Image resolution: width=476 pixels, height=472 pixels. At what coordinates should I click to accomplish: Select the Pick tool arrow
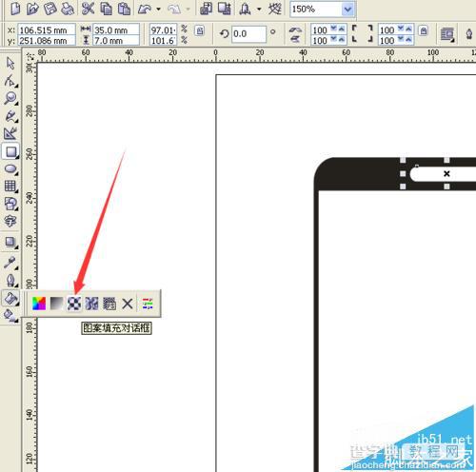click(10, 63)
